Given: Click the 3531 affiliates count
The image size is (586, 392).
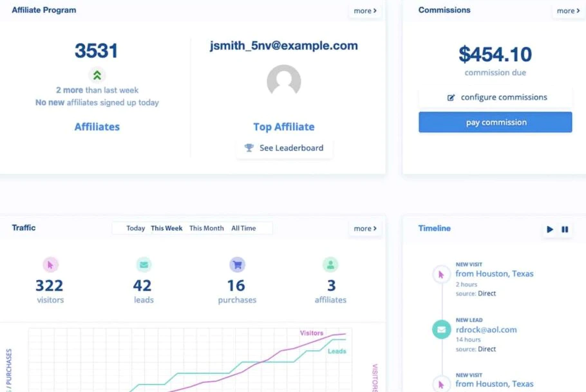Looking at the screenshot, I should (x=97, y=51).
